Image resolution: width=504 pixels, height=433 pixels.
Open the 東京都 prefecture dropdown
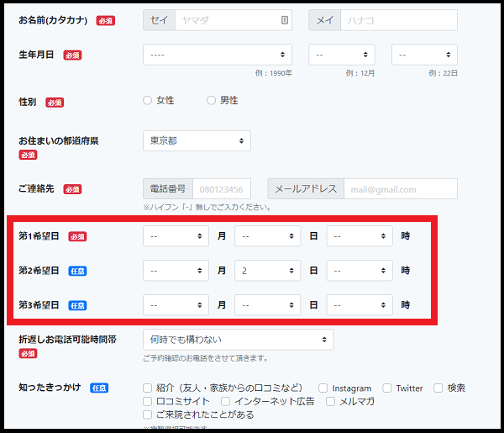pyautogui.click(x=197, y=140)
